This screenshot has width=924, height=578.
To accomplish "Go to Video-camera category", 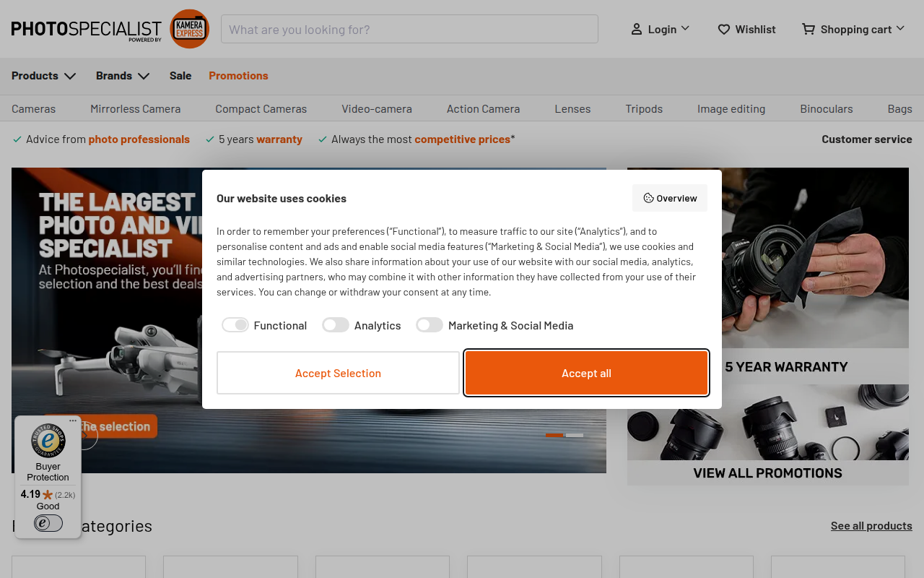I will click(x=377, y=109).
